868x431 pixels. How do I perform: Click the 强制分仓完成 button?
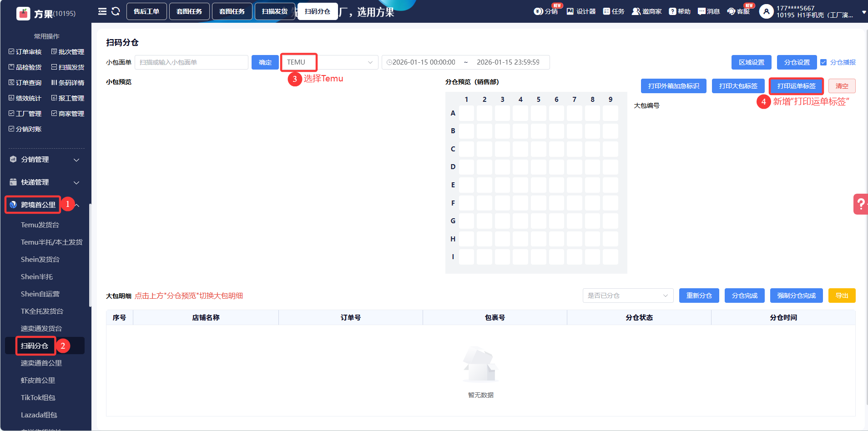tap(797, 296)
